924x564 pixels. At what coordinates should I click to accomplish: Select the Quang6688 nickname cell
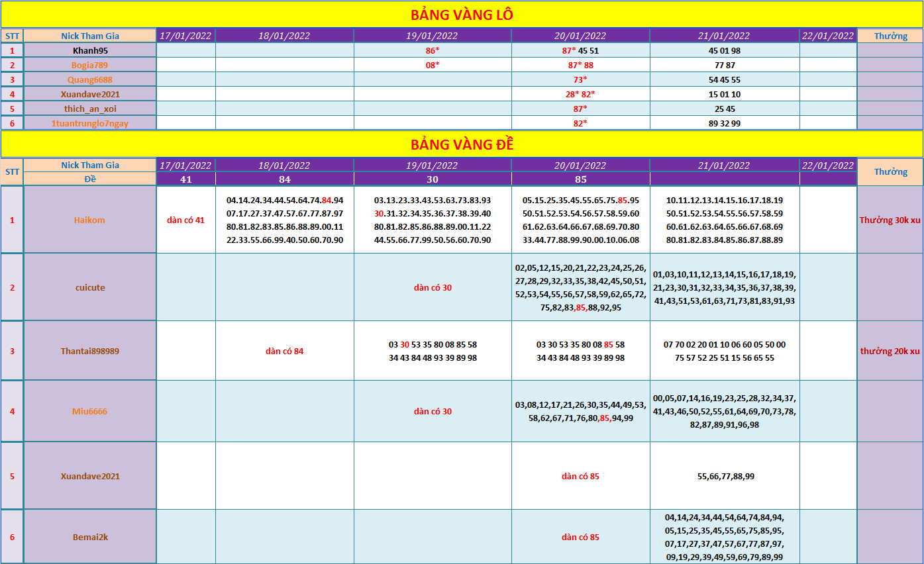pos(90,79)
